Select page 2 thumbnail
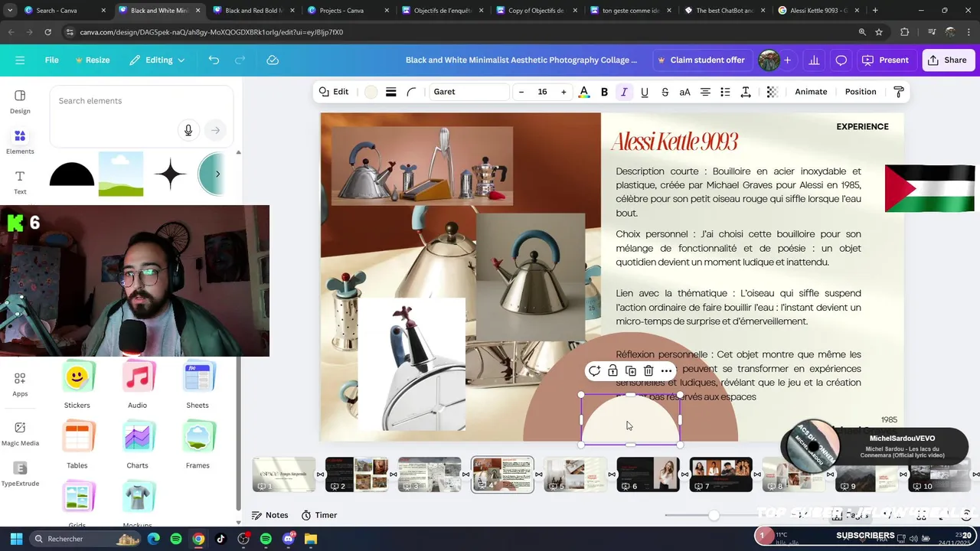Image resolution: width=980 pixels, height=551 pixels. coord(357,474)
